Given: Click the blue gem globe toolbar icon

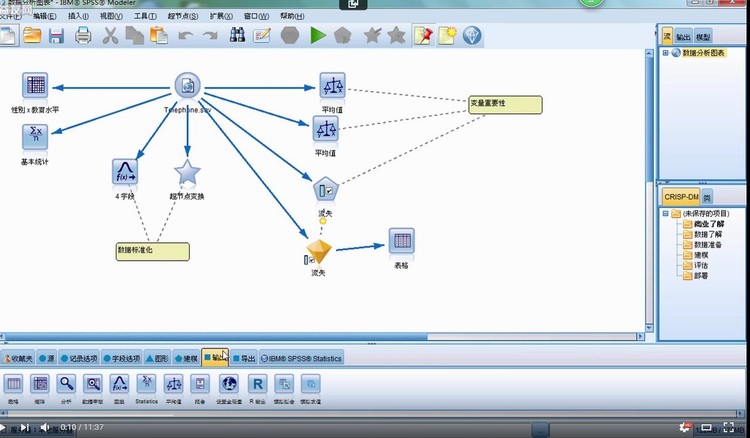Looking at the screenshot, I should (472, 35).
